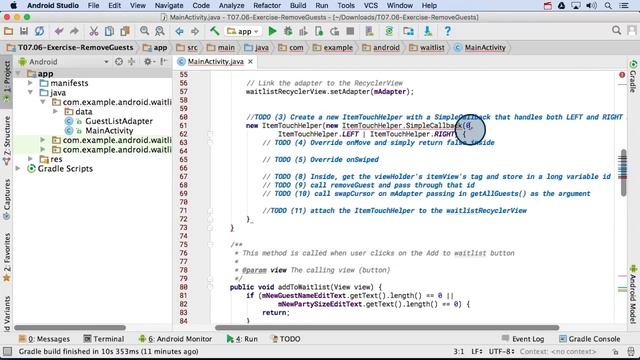The image size is (640, 360).
Task: Expand the res folder
Action: click(30, 159)
